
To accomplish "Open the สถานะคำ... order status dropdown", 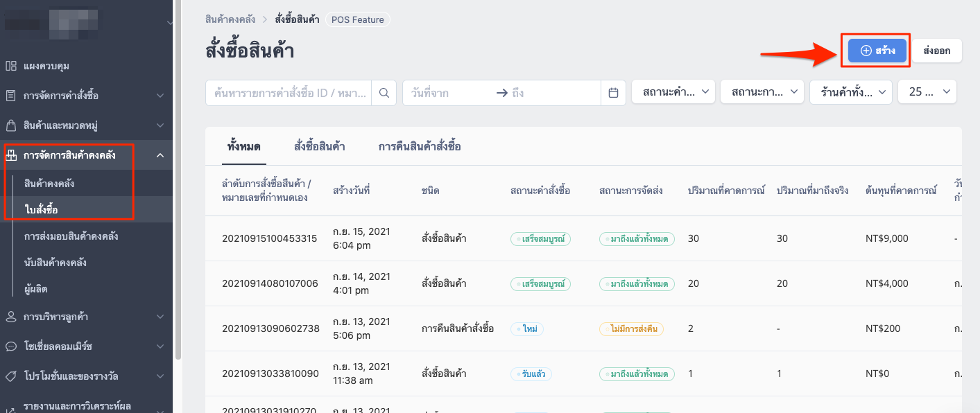I will (x=673, y=91).
